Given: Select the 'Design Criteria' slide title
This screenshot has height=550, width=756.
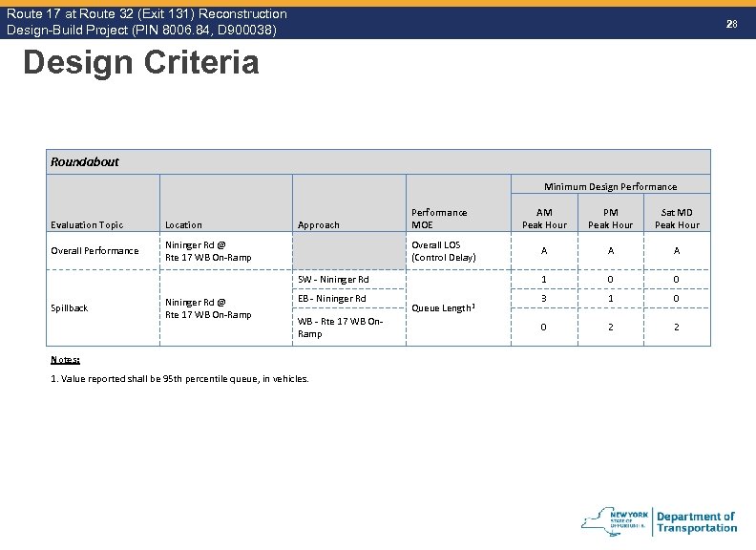Looking at the screenshot, I should pos(140,62).
